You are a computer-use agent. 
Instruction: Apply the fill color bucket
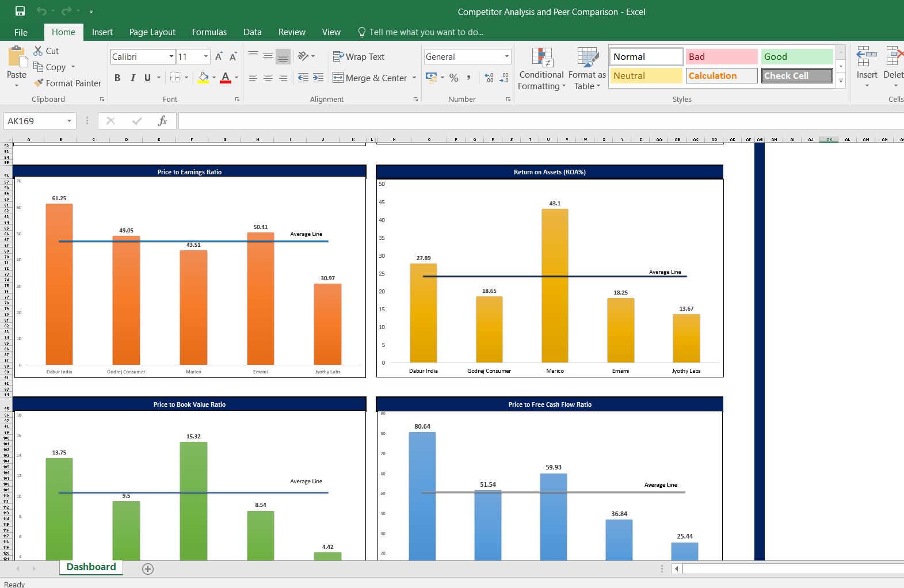pos(203,77)
